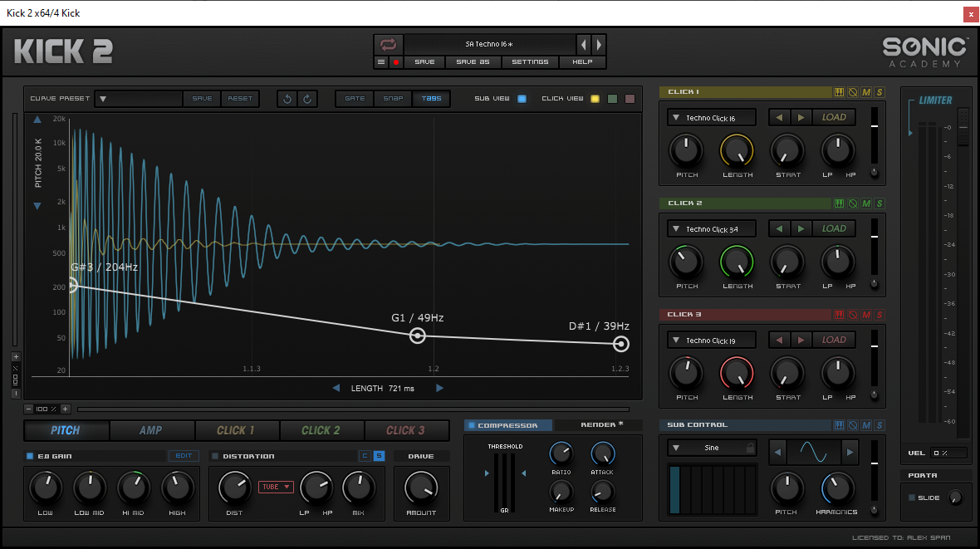Click the red record dot button

(x=395, y=62)
